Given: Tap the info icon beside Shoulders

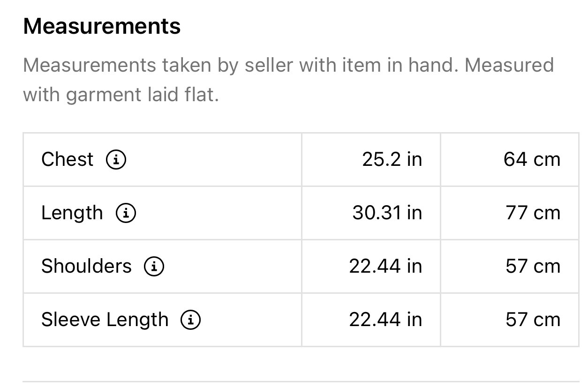Looking at the screenshot, I should [x=154, y=267].
